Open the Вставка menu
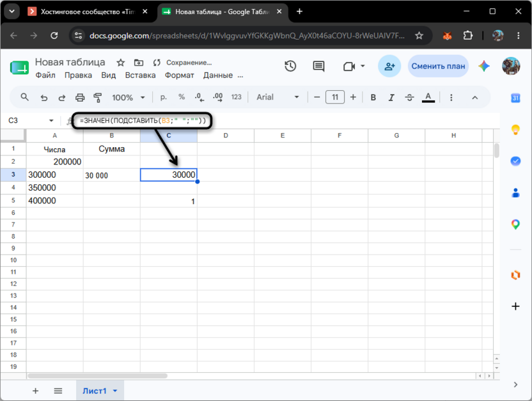This screenshot has height=401, width=532. [140, 75]
